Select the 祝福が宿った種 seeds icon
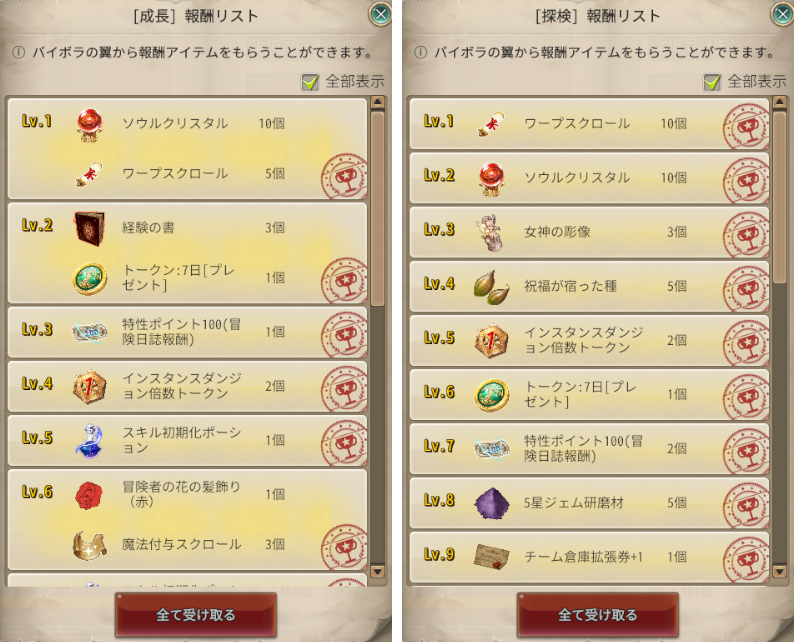Screen dimensions: 794x642 point(491,287)
